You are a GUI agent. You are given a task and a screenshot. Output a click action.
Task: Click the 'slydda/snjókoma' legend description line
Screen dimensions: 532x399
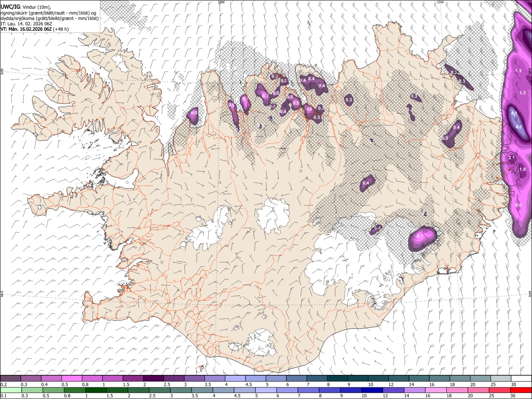(x=49, y=18)
